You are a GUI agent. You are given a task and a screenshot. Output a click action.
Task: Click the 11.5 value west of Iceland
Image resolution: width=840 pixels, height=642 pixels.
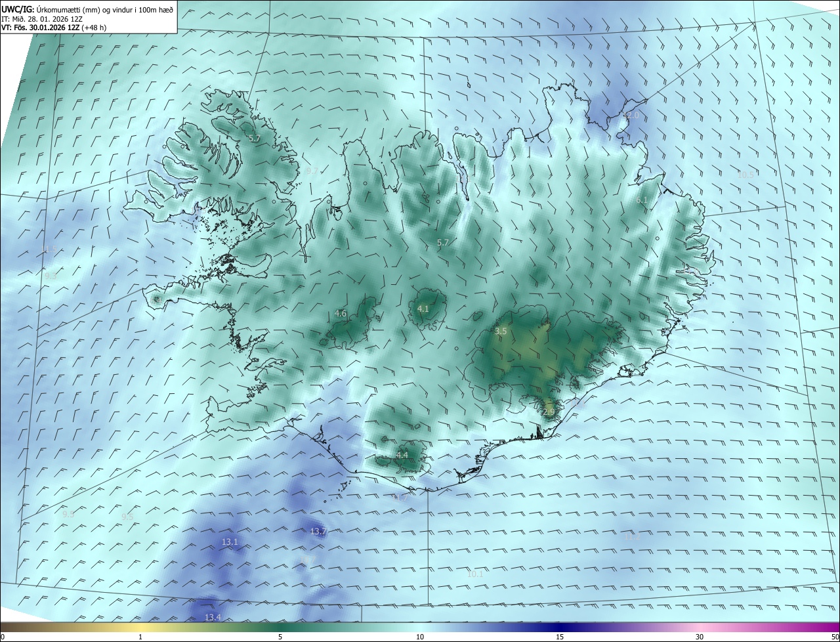click(x=50, y=249)
